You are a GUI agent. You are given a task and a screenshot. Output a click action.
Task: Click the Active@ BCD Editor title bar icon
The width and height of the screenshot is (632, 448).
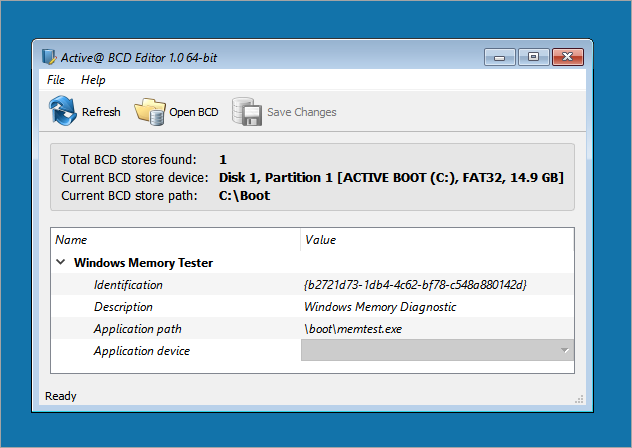click(49, 58)
